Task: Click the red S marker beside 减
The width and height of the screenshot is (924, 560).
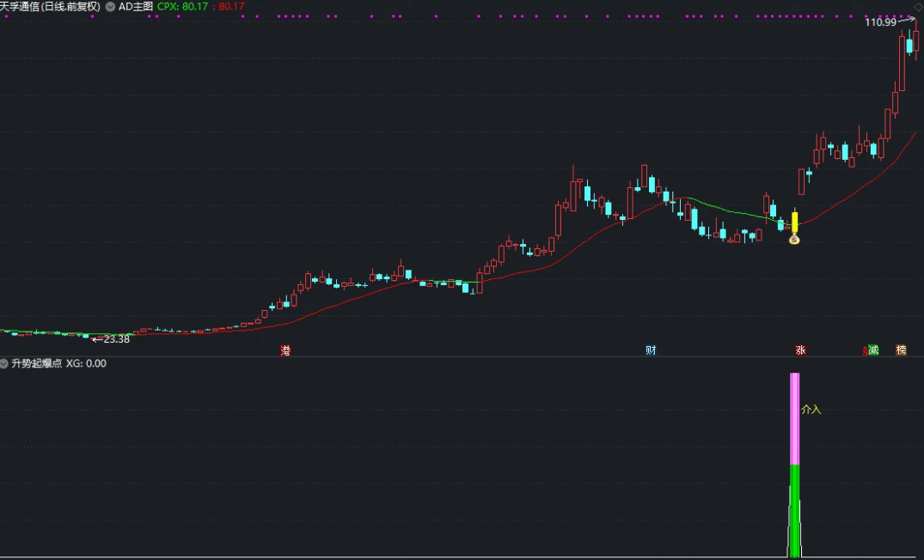Action: click(865, 351)
